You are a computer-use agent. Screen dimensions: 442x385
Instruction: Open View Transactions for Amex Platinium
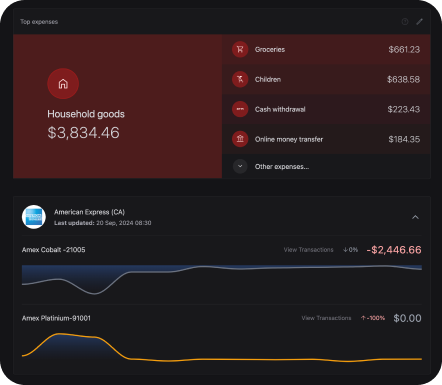[326, 318]
